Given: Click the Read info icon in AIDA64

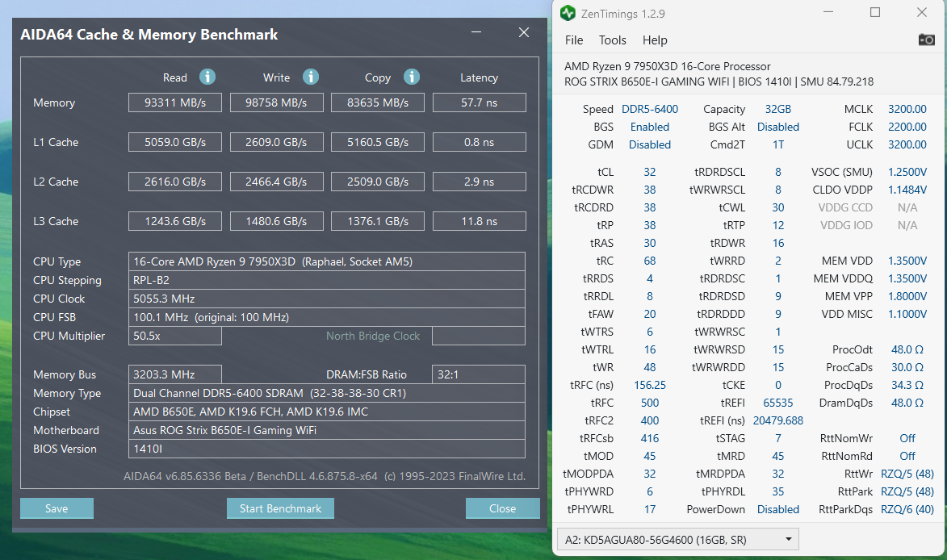Looking at the screenshot, I should (x=207, y=77).
